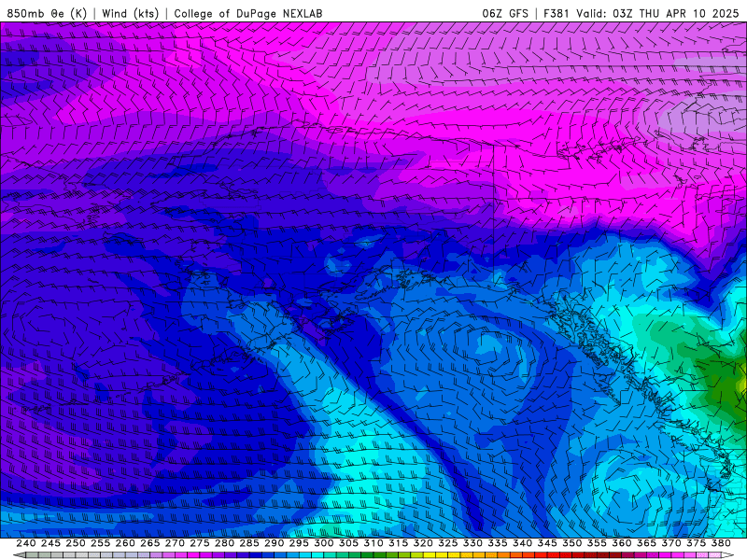Click the 255 value on color scale
Image resolution: width=747 pixels, height=560 pixels.
tap(100, 543)
